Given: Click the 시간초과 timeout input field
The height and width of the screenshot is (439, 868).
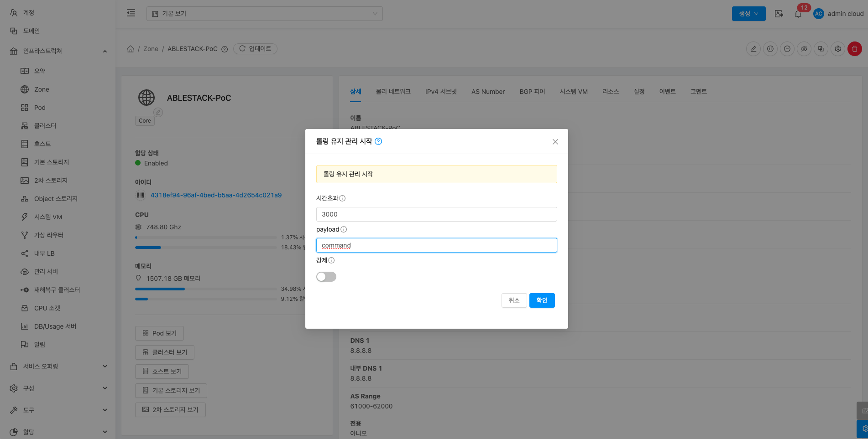Looking at the screenshot, I should (x=436, y=214).
